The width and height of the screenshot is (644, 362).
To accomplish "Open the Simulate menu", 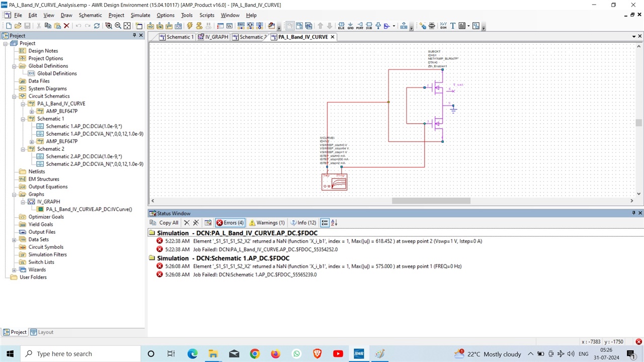I will click(x=140, y=15).
